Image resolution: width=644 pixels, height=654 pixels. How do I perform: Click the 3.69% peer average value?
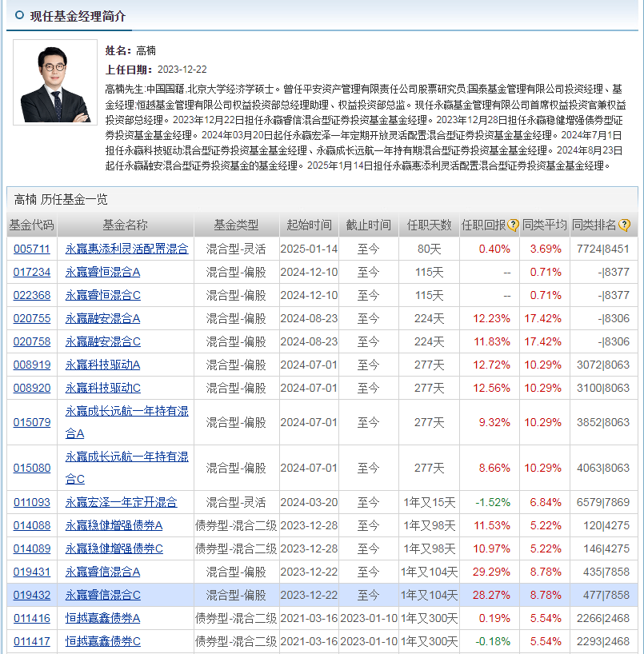[x=546, y=249]
